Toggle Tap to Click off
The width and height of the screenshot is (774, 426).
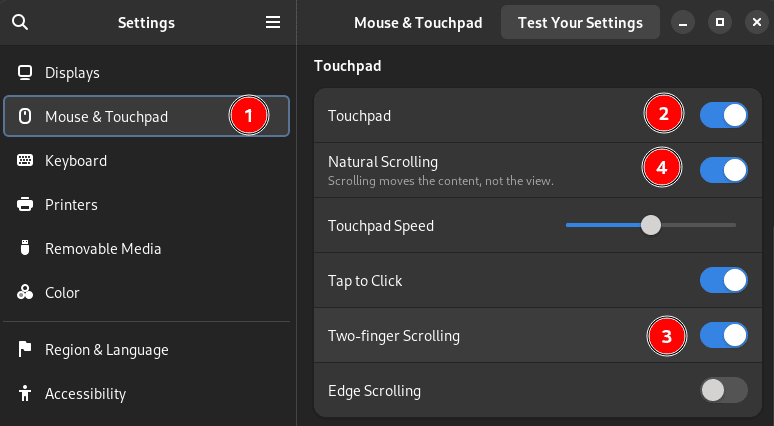724,280
